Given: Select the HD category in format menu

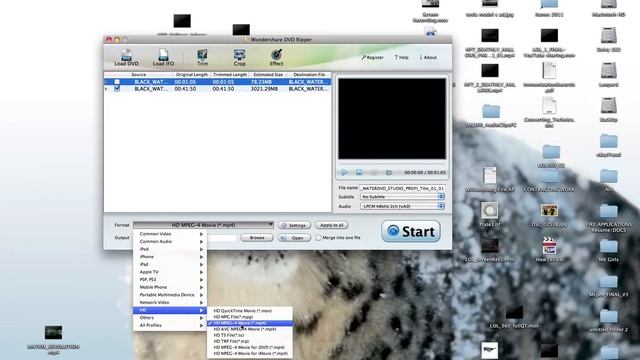Looking at the screenshot, I should tap(170, 310).
